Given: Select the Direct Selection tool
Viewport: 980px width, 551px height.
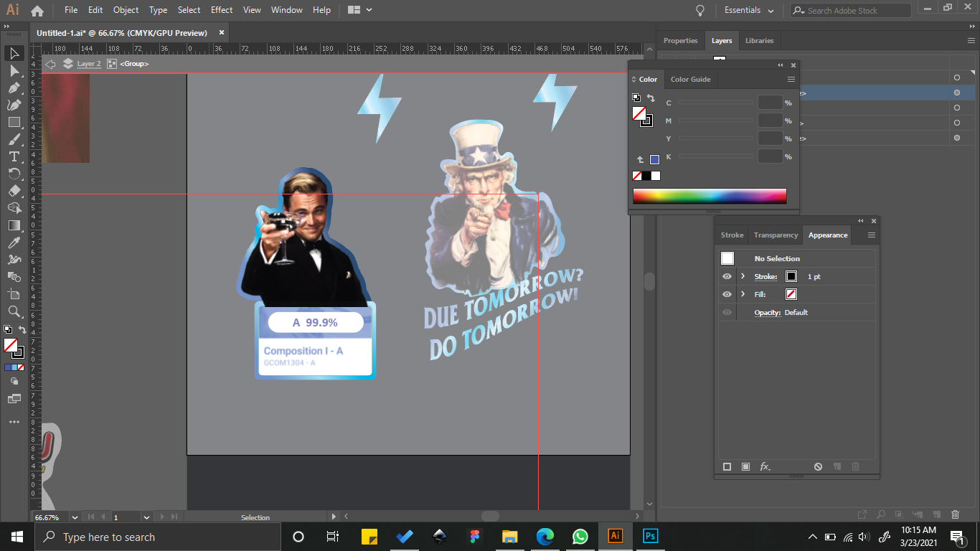Looking at the screenshot, I should pyautogui.click(x=14, y=70).
